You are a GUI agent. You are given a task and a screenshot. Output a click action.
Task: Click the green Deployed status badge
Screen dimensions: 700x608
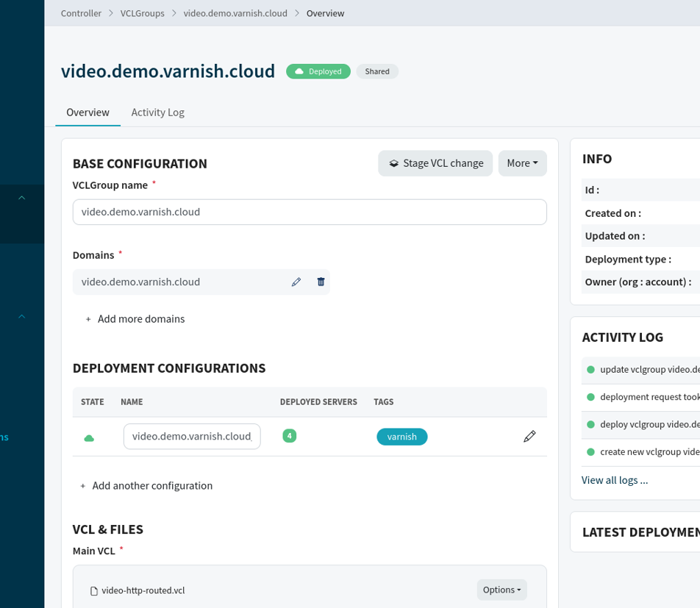click(x=318, y=71)
